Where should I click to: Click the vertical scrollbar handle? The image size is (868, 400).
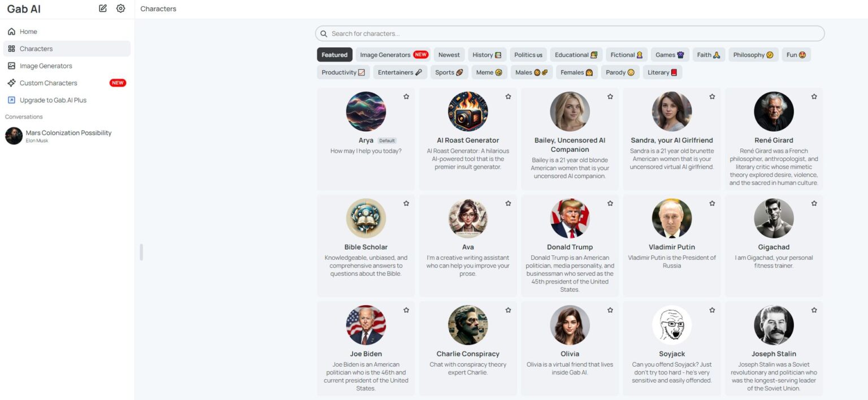coord(141,253)
